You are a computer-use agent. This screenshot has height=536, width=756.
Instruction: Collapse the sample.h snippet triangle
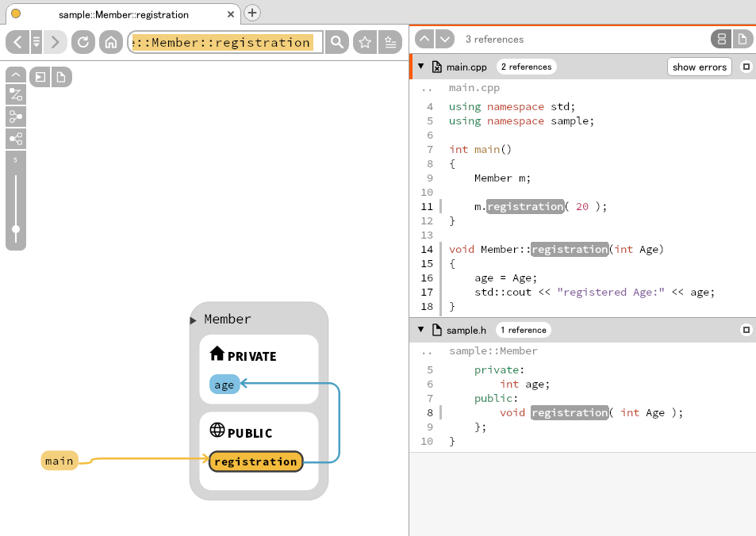(420, 329)
